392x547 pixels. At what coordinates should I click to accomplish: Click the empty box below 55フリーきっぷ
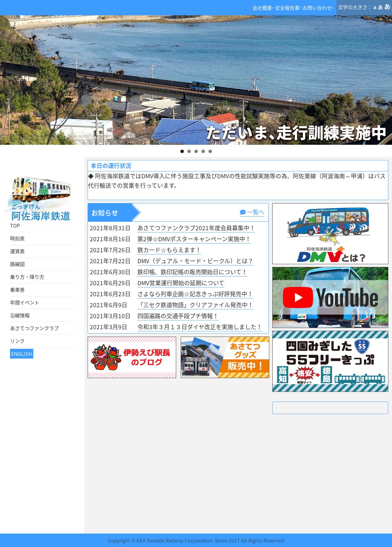pyautogui.click(x=330, y=408)
